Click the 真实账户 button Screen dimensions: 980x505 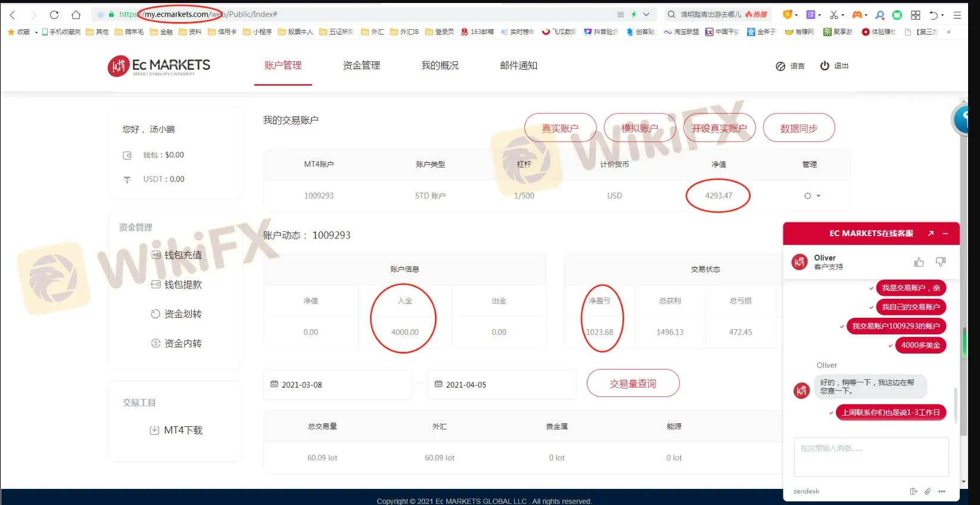click(560, 128)
